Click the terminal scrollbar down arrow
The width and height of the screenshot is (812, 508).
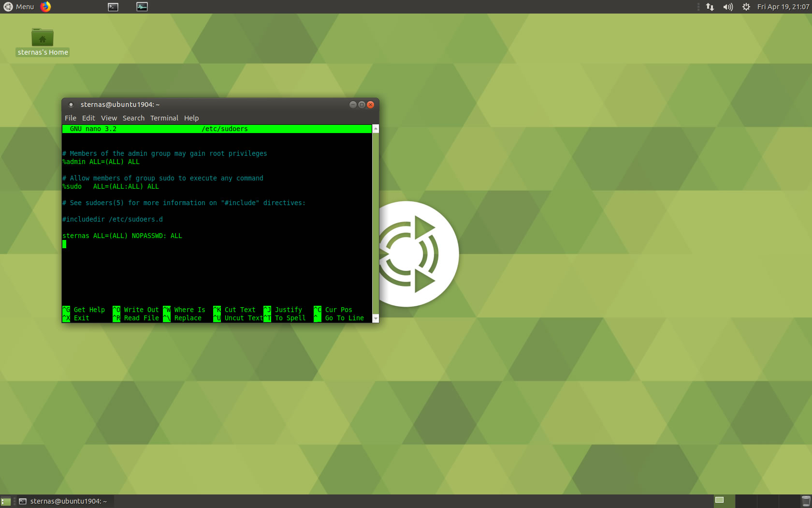click(376, 319)
